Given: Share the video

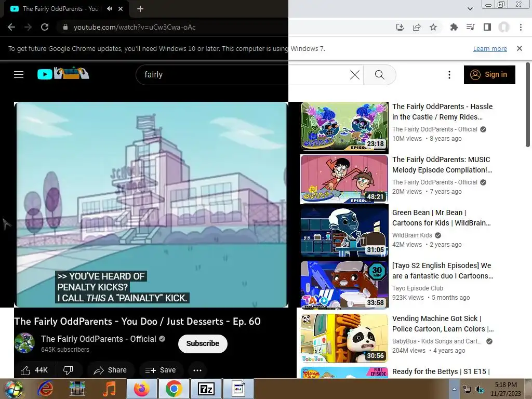Looking at the screenshot, I should (111, 370).
